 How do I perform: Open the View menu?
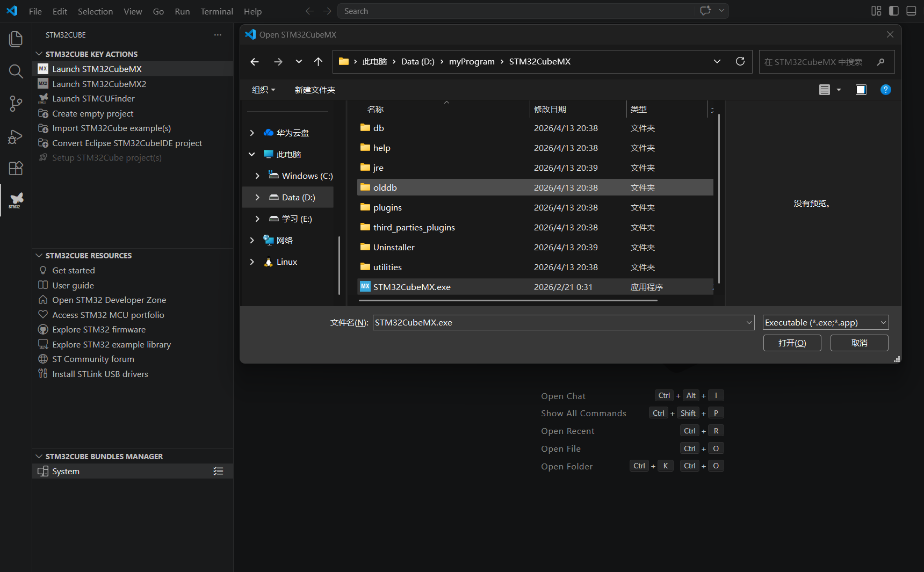(133, 11)
